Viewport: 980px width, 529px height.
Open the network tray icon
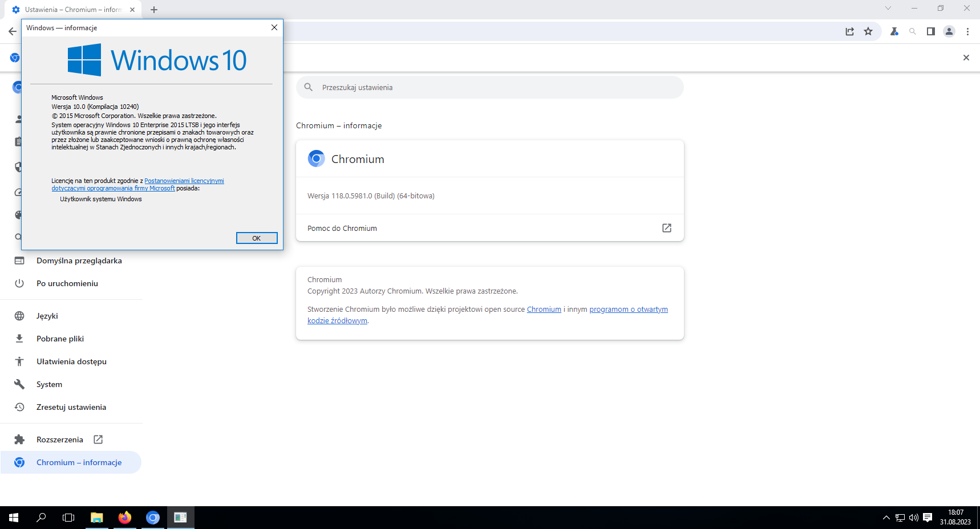point(900,518)
